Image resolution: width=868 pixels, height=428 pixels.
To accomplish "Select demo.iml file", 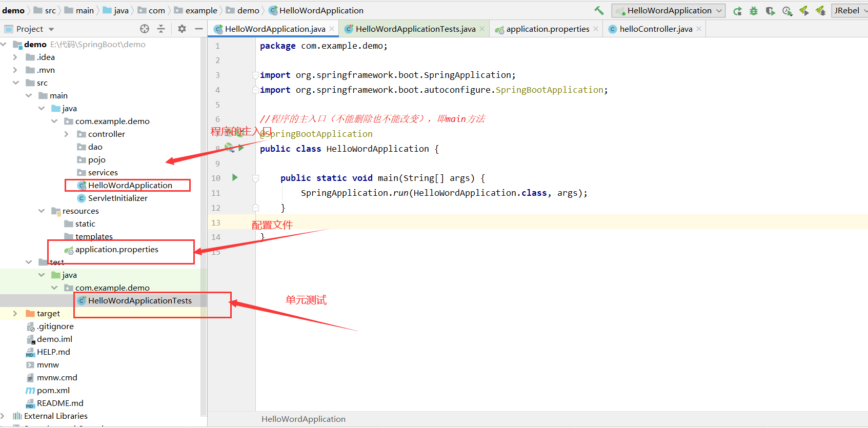I will 54,339.
